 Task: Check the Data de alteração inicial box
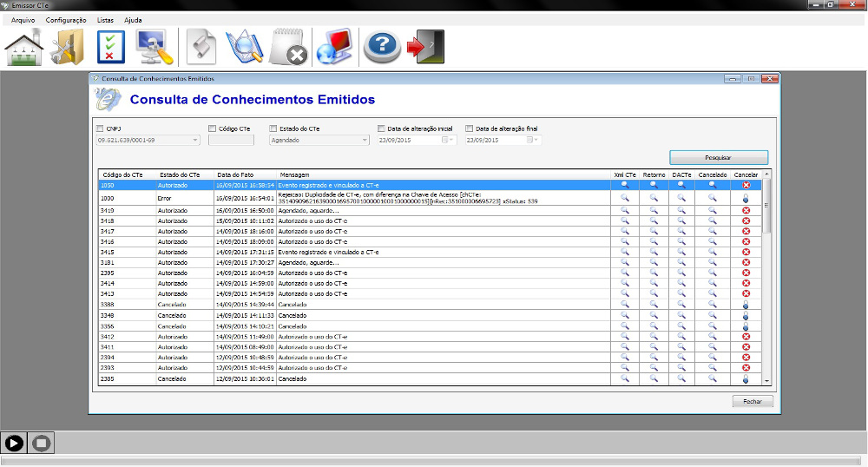(x=382, y=129)
